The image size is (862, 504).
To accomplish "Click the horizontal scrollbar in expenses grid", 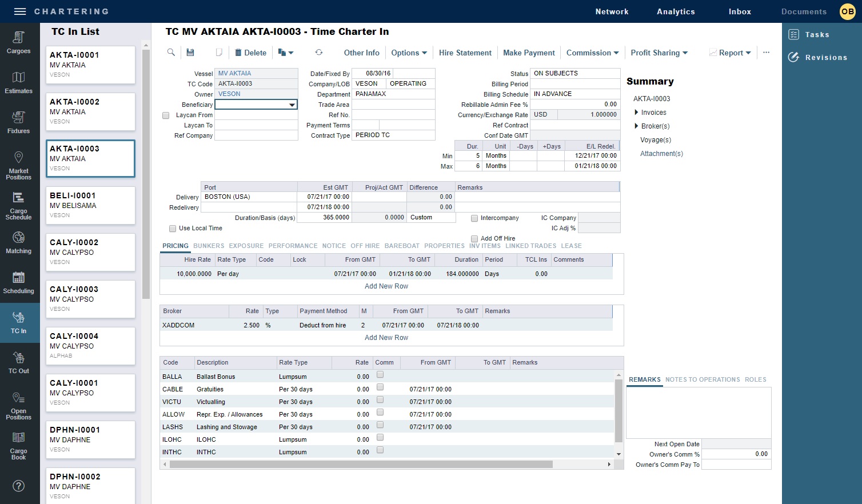I will click(x=361, y=465).
